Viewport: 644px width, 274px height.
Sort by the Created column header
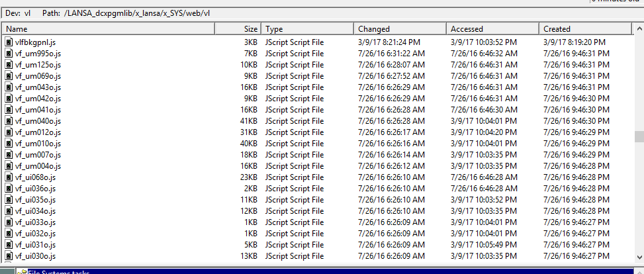(585, 28)
